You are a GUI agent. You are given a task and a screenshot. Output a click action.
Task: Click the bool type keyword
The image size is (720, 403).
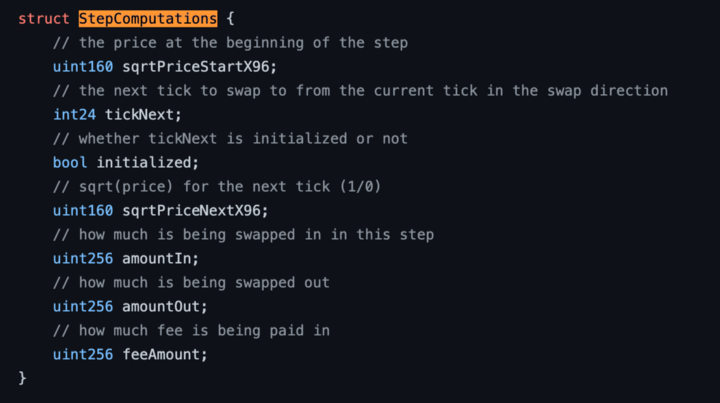tap(70, 162)
